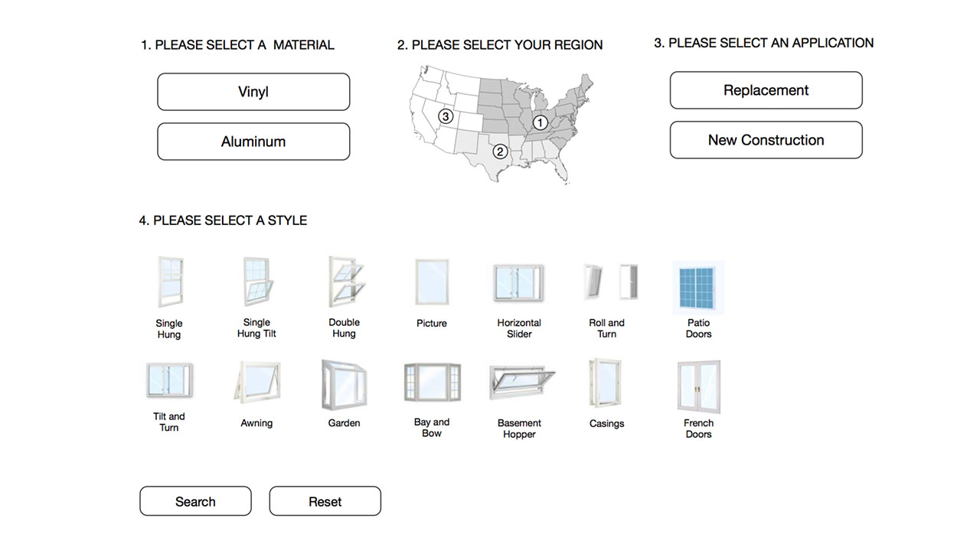Select the Picture window icon
Image resolution: width=980 pixels, height=551 pixels.
coord(432,282)
